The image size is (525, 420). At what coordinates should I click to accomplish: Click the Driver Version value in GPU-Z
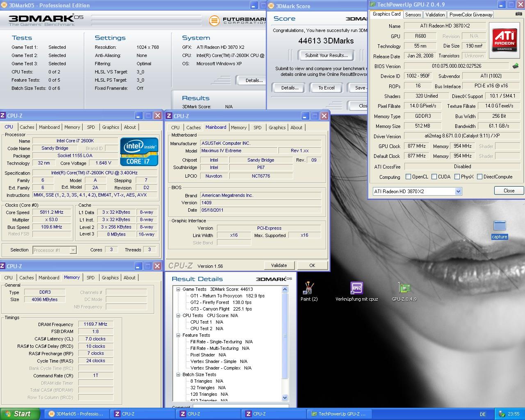point(462,136)
